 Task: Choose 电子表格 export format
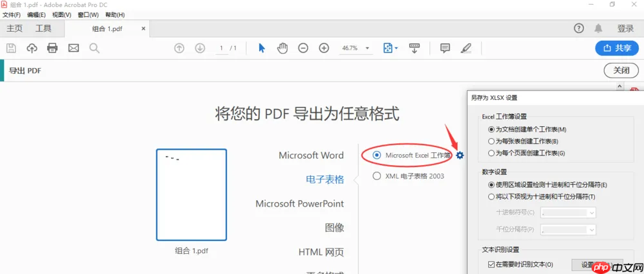coord(325,179)
